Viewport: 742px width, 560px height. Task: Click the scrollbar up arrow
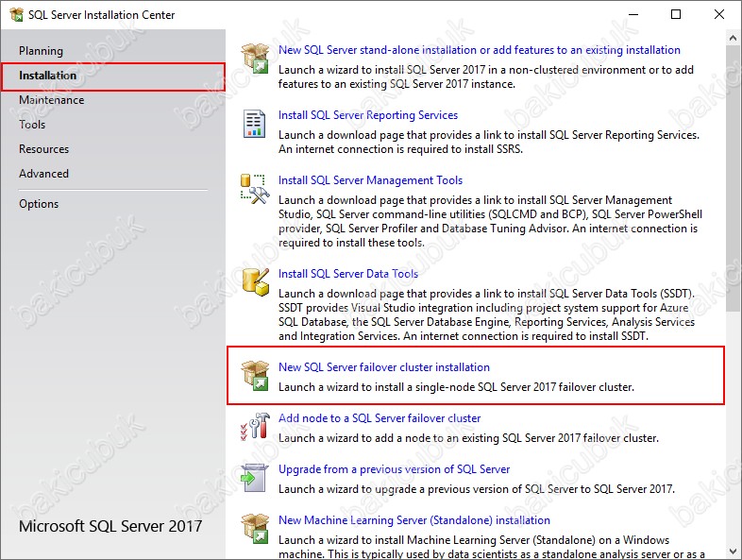(x=734, y=38)
